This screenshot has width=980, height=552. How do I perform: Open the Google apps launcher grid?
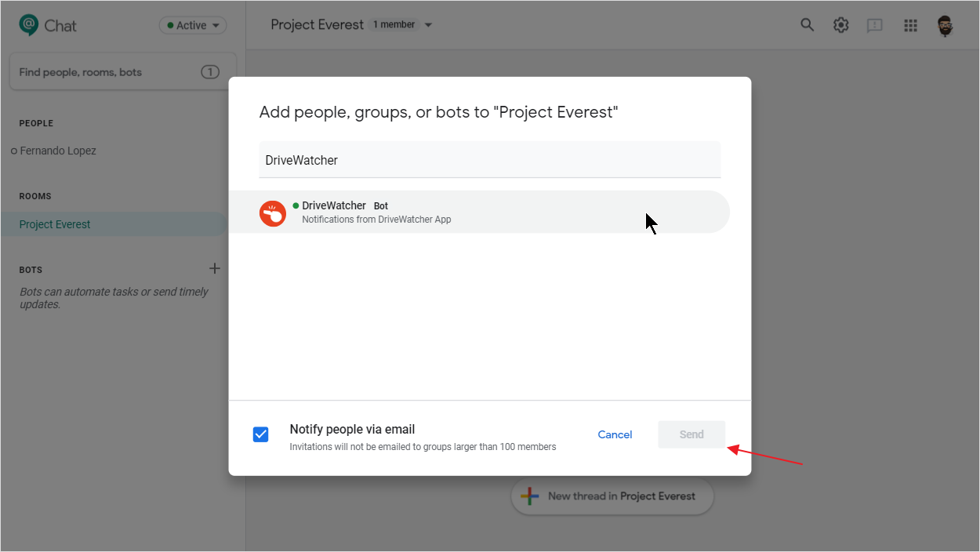tap(910, 24)
